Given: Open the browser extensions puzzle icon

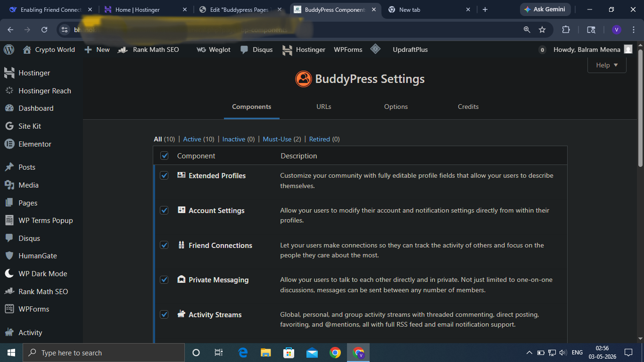Looking at the screenshot, I should [x=566, y=30].
